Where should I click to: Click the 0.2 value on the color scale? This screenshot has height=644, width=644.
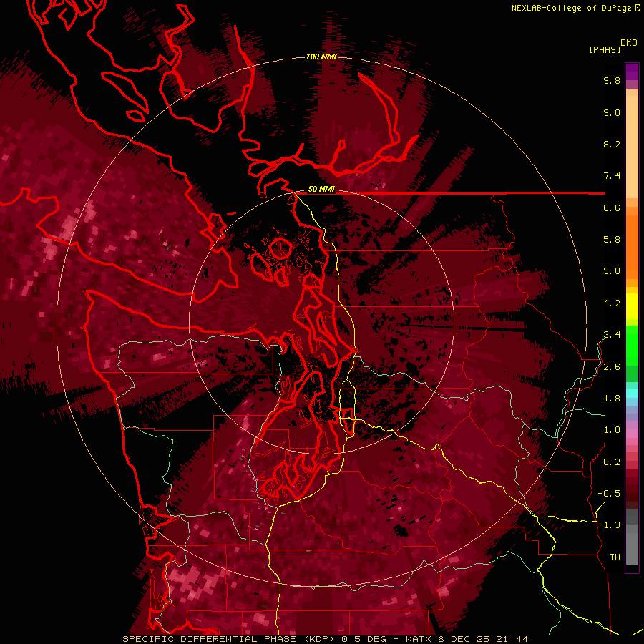(x=612, y=462)
